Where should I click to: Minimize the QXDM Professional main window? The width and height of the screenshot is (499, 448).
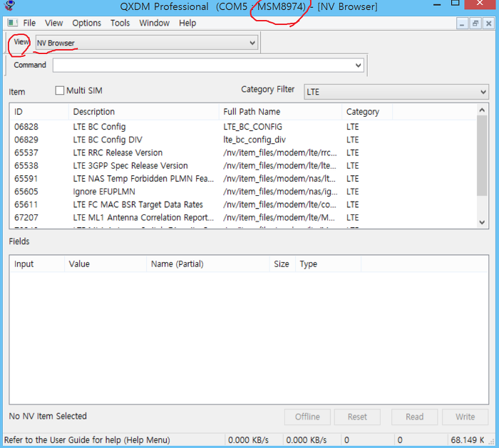click(437, 4)
